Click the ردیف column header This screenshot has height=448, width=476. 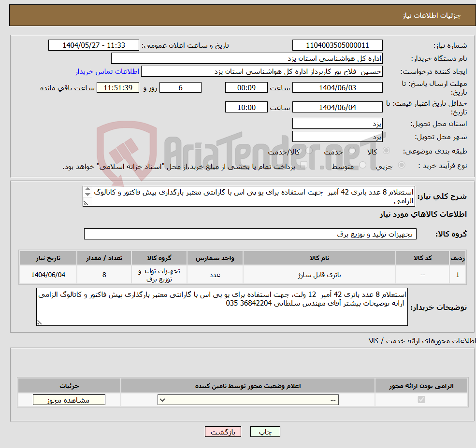coord(458,258)
